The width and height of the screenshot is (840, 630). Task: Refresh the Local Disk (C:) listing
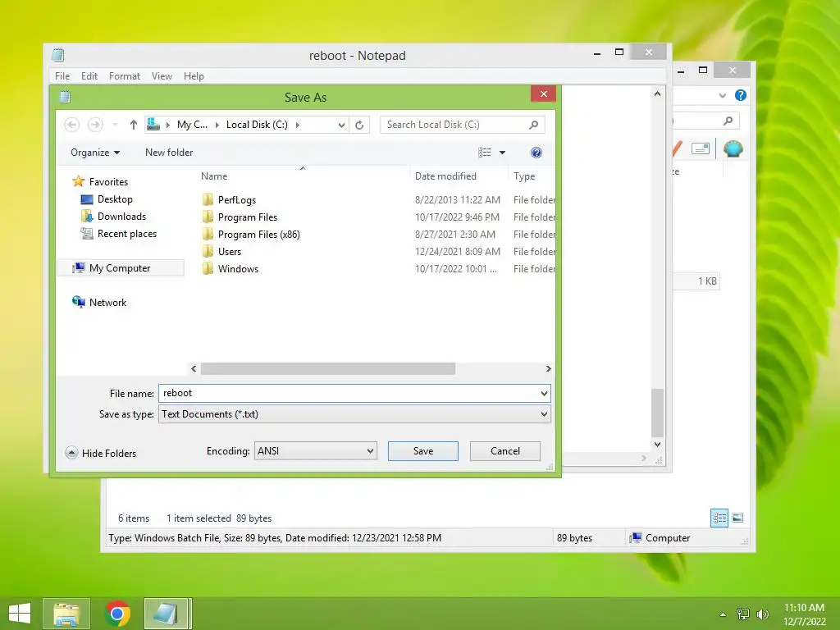coord(359,125)
